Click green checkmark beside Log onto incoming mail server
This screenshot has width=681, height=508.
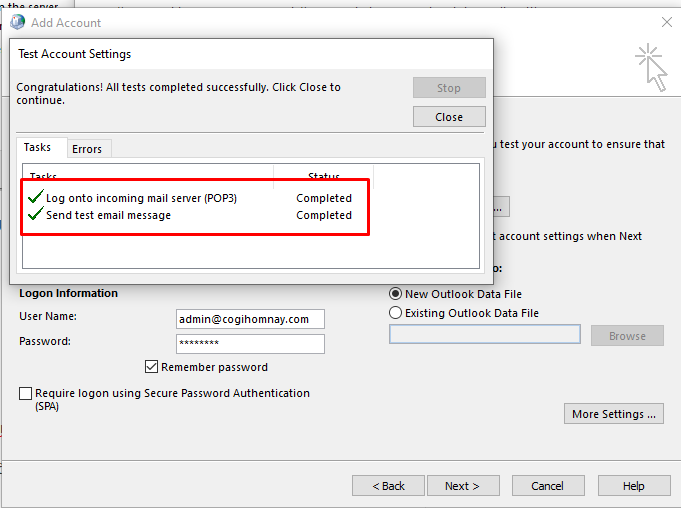click(x=36, y=198)
